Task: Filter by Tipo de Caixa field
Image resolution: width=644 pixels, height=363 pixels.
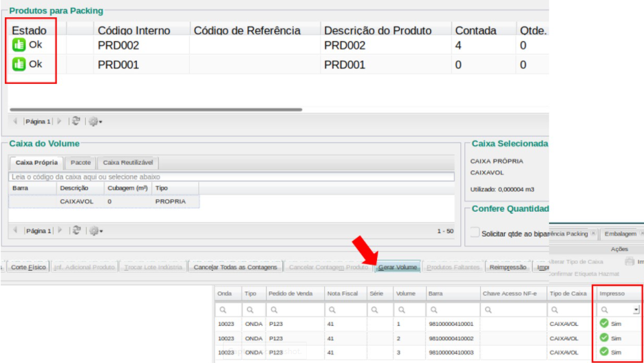Action: pos(570,309)
